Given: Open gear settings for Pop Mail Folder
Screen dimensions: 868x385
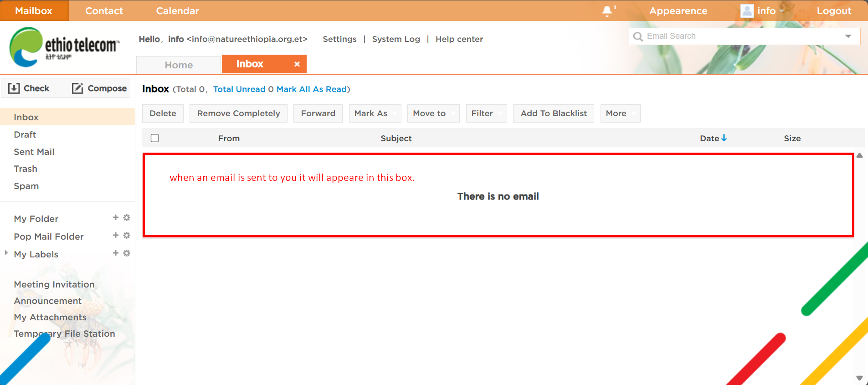Looking at the screenshot, I should click(127, 236).
